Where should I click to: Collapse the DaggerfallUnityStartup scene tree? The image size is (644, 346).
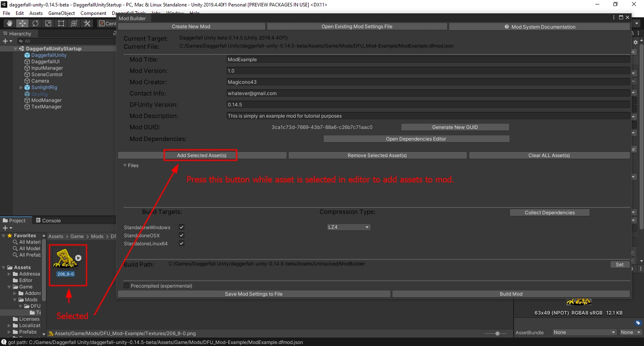pos(16,49)
